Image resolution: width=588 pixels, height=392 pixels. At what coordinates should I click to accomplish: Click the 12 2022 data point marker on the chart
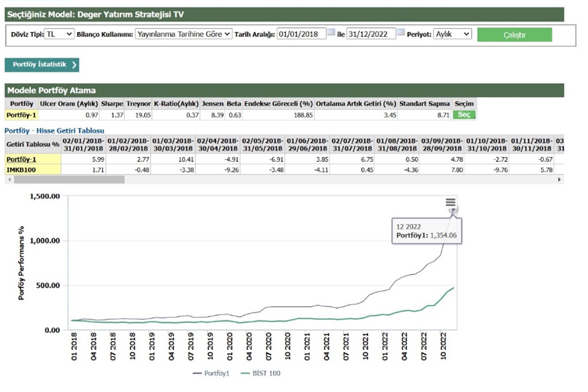coord(453,210)
